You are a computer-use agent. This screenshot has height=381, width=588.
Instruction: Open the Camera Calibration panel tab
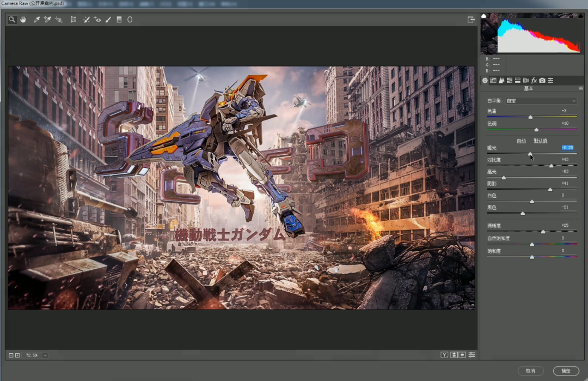[x=542, y=80]
